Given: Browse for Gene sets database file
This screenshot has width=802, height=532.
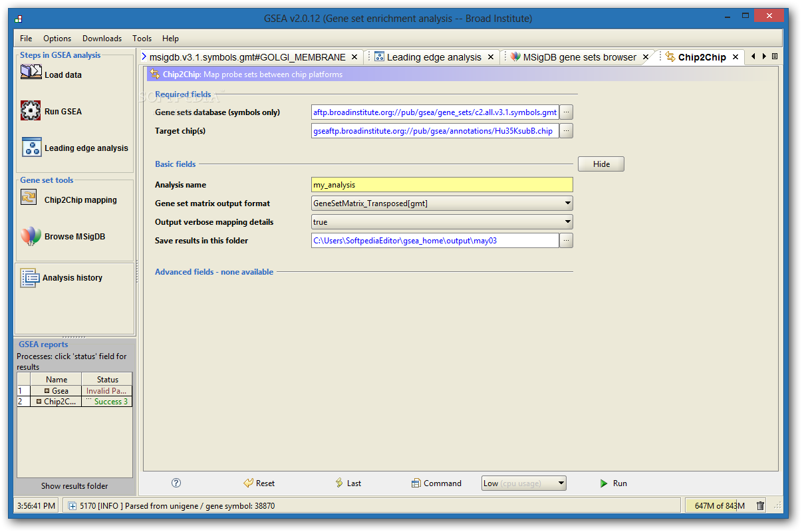Looking at the screenshot, I should point(566,112).
